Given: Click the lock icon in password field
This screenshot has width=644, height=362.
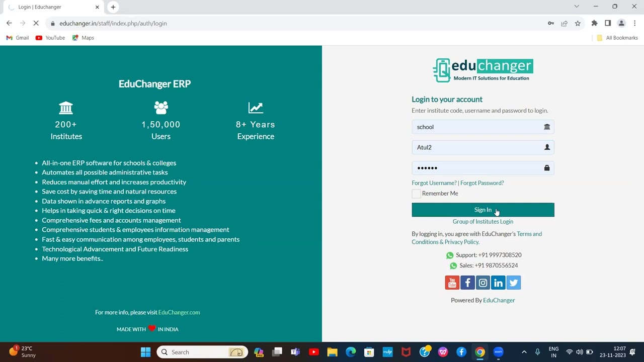Looking at the screenshot, I should coord(547,168).
